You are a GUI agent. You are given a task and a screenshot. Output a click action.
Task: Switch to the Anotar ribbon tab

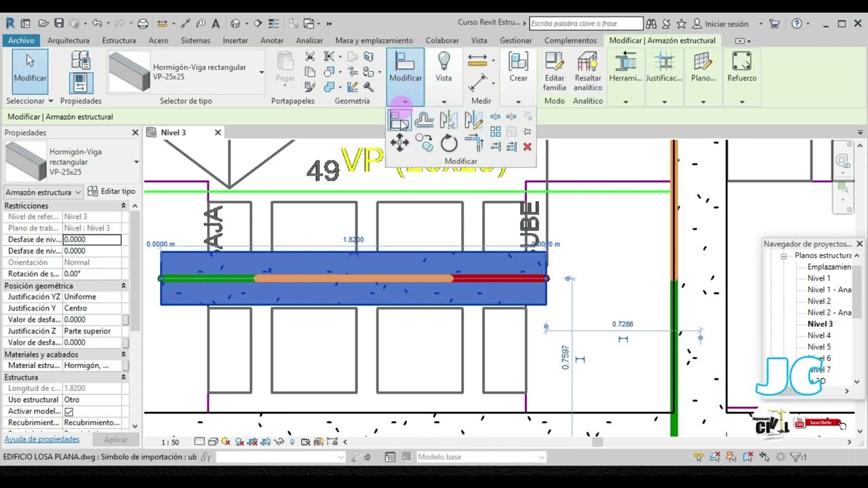[x=272, y=41]
